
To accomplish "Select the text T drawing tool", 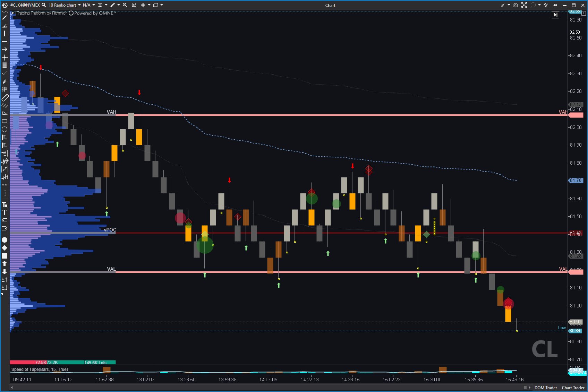I will coord(5,212).
